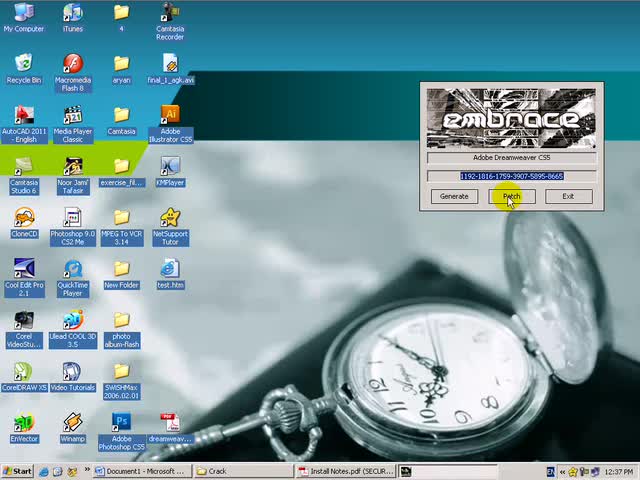640x480 pixels.
Task: Click the Patch button
Action: (511, 196)
